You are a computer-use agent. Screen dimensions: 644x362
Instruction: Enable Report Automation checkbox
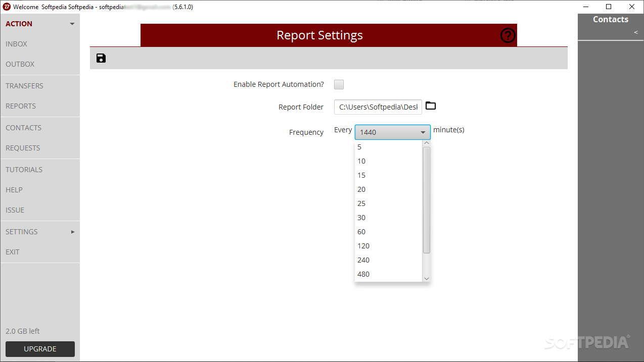[x=339, y=84]
